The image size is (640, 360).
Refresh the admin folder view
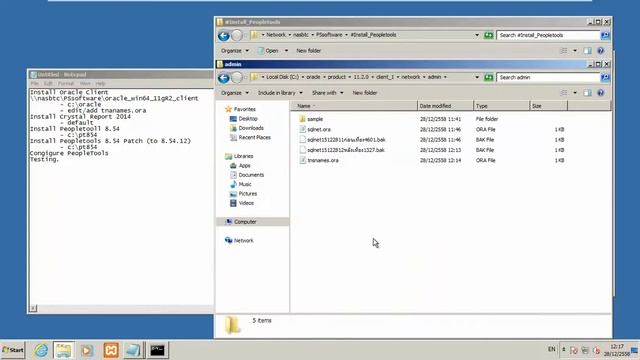[x=489, y=77]
